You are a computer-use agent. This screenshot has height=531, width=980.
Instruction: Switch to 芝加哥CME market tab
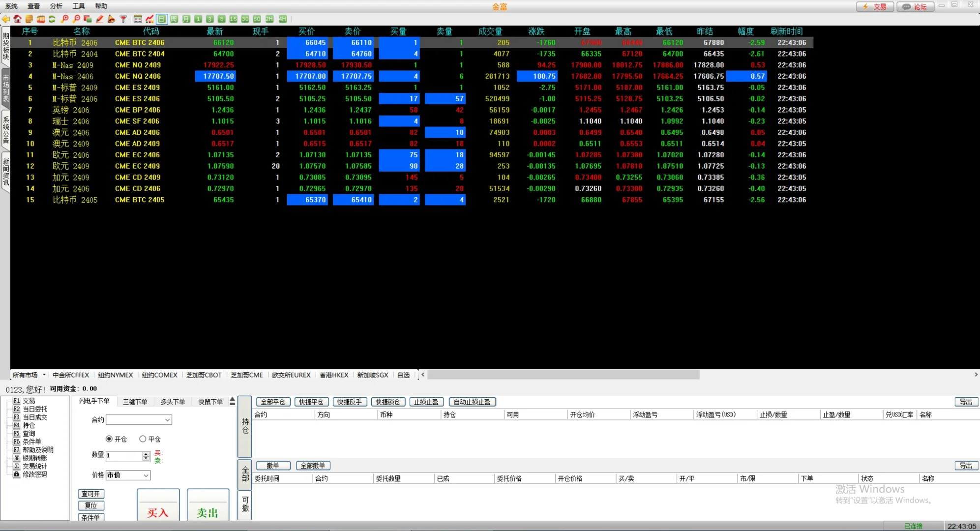coord(247,375)
